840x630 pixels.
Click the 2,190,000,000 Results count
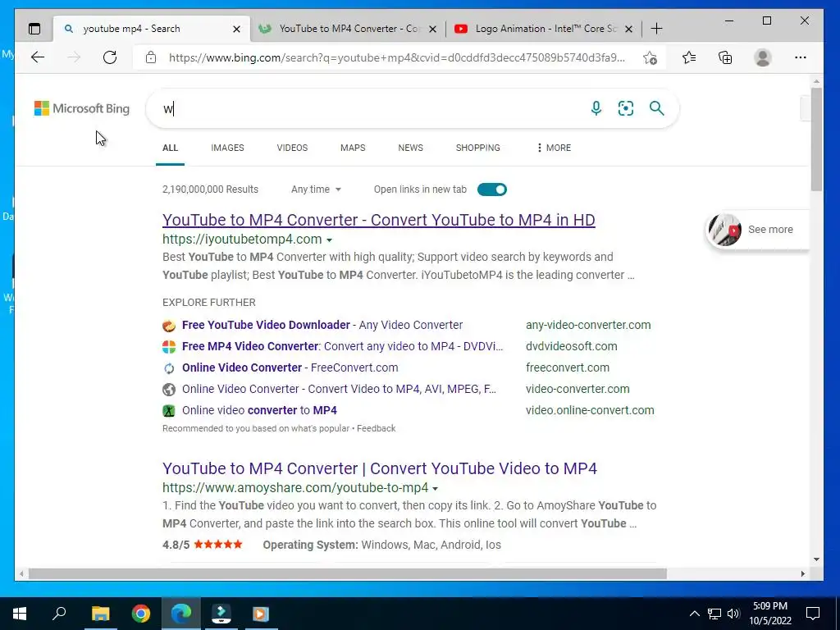[210, 189]
